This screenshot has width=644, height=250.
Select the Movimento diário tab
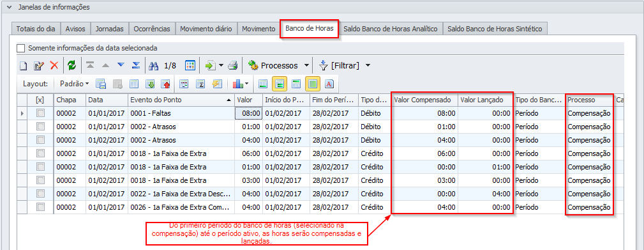206,29
